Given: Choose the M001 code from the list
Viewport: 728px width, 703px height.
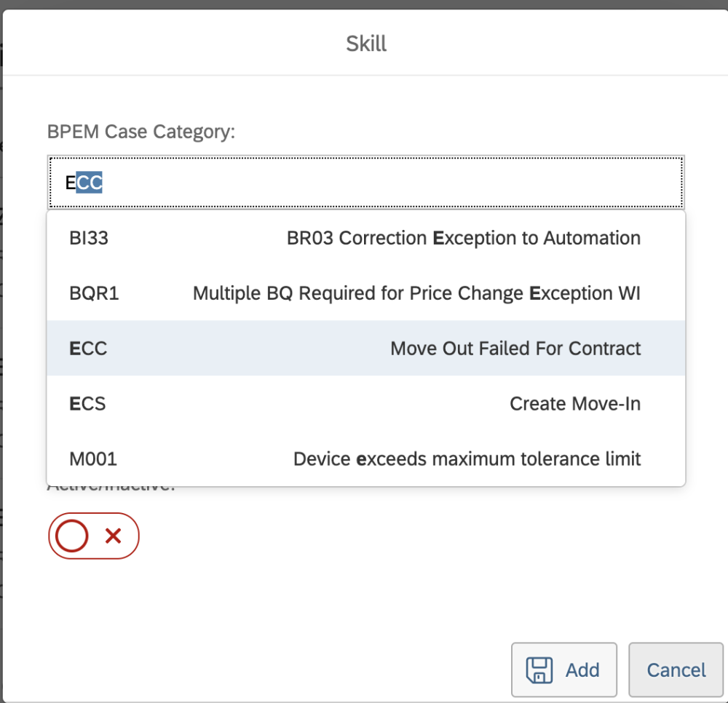Looking at the screenshot, I should click(x=93, y=458).
